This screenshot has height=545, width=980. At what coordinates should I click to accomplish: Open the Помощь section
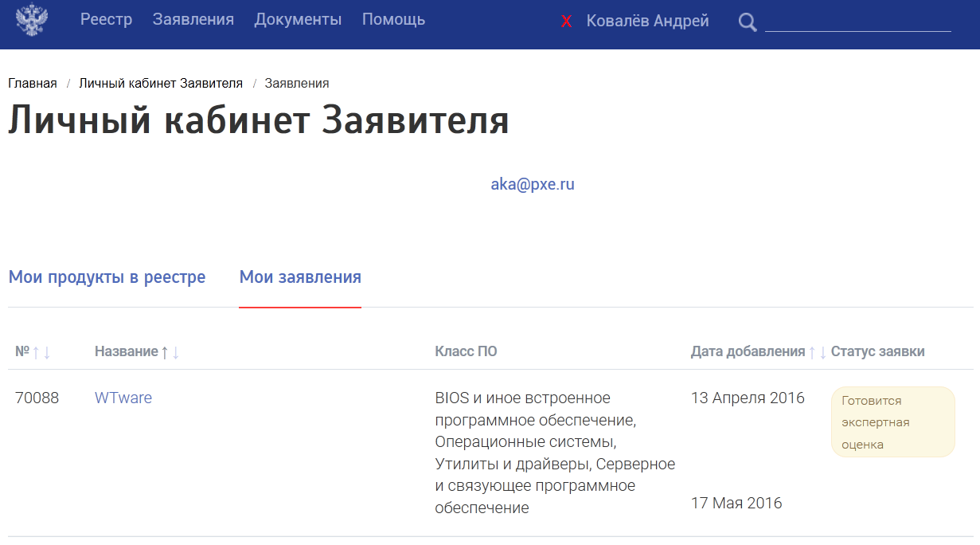[393, 20]
